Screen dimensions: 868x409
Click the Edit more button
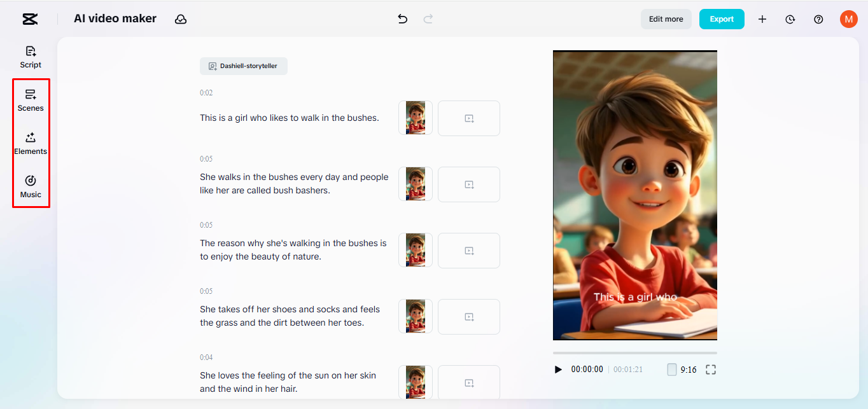click(666, 19)
